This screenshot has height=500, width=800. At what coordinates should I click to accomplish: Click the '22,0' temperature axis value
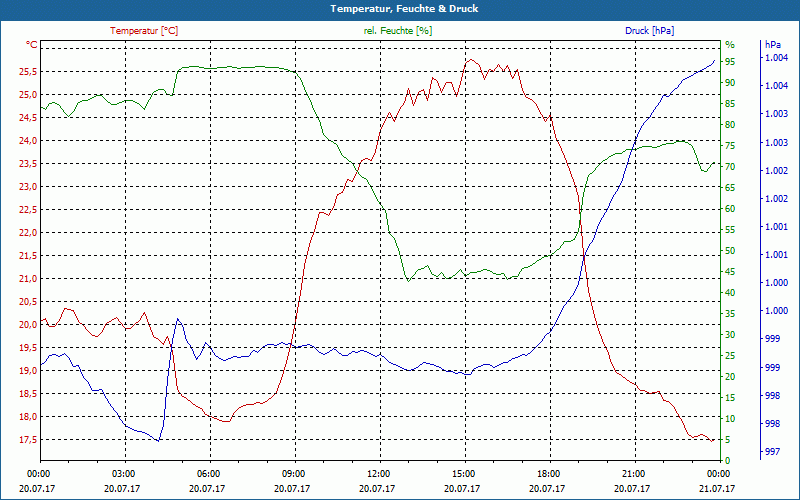pyautogui.click(x=28, y=233)
